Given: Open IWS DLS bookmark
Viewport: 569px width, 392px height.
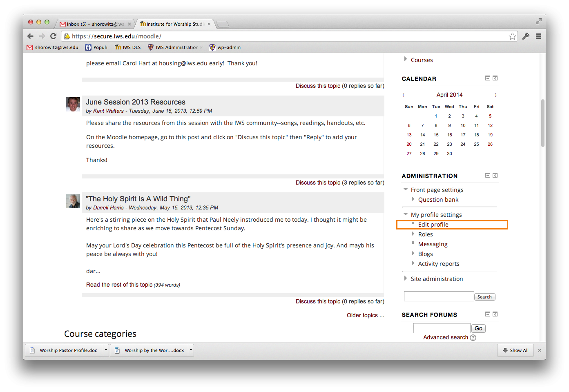Looking at the screenshot, I should 128,47.
